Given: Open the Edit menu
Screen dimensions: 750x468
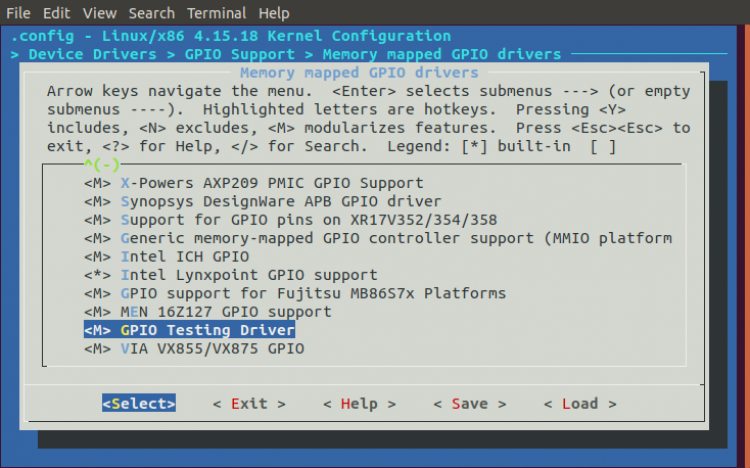Looking at the screenshot, I should pyautogui.click(x=57, y=13).
